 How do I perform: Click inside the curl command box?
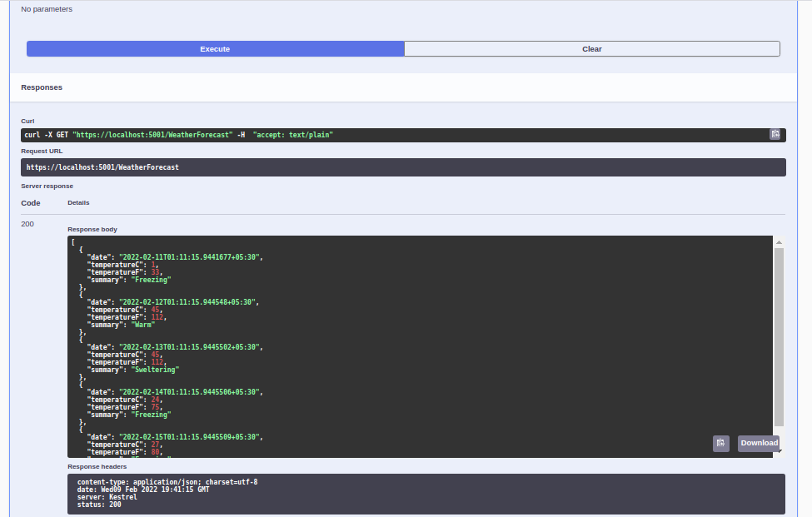[x=333, y=134]
